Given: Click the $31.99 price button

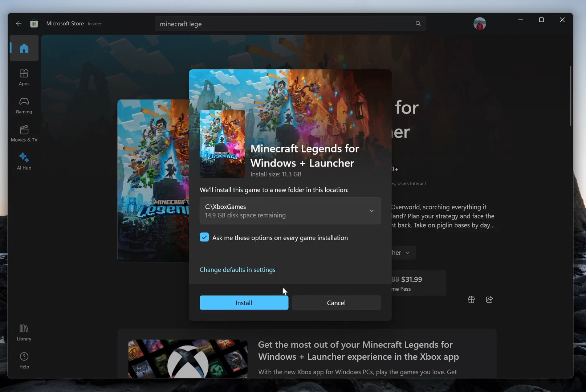Looking at the screenshot, I should coord(419,283).
